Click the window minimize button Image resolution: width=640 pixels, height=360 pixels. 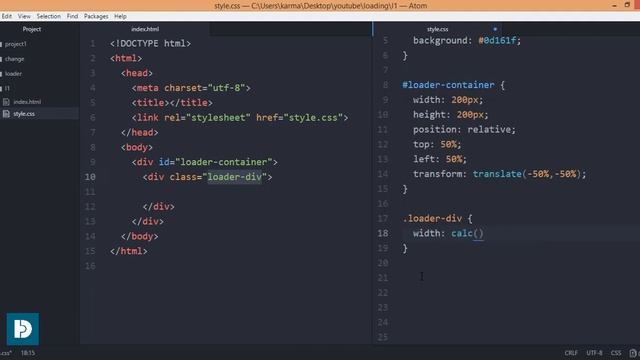coord(614,6)
